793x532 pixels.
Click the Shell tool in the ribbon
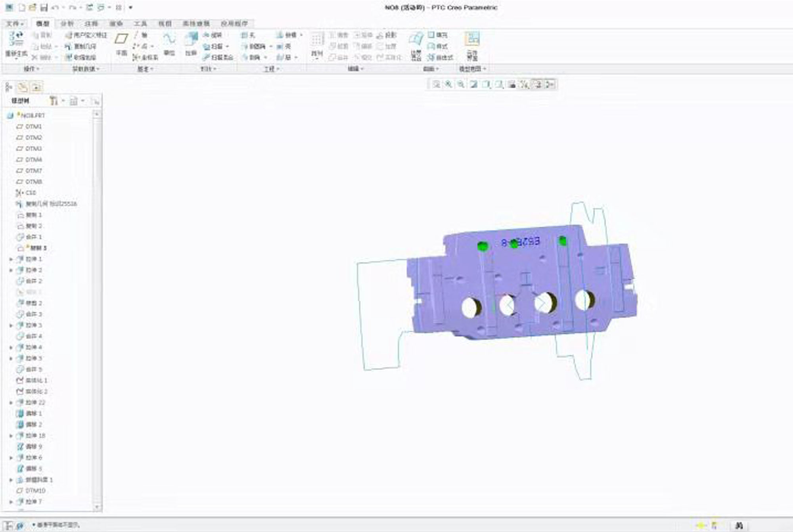click(x=284, y=46)
